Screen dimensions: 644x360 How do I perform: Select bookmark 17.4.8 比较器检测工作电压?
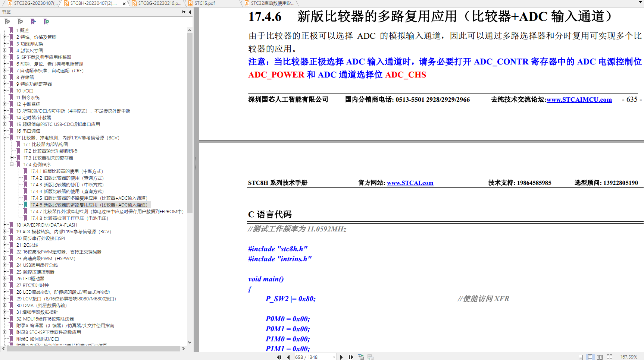(x=69, y=218)
